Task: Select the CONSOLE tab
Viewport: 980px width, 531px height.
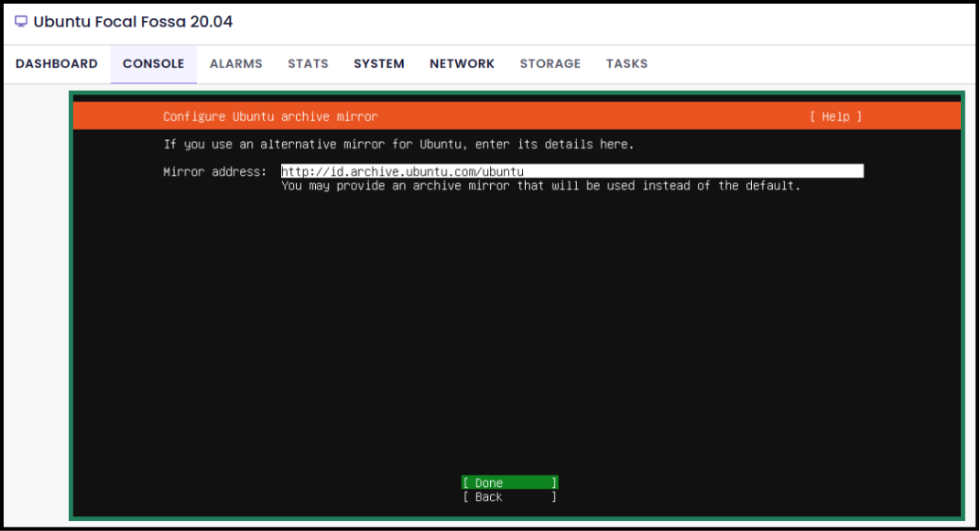Action: click(x=154, y=64)
